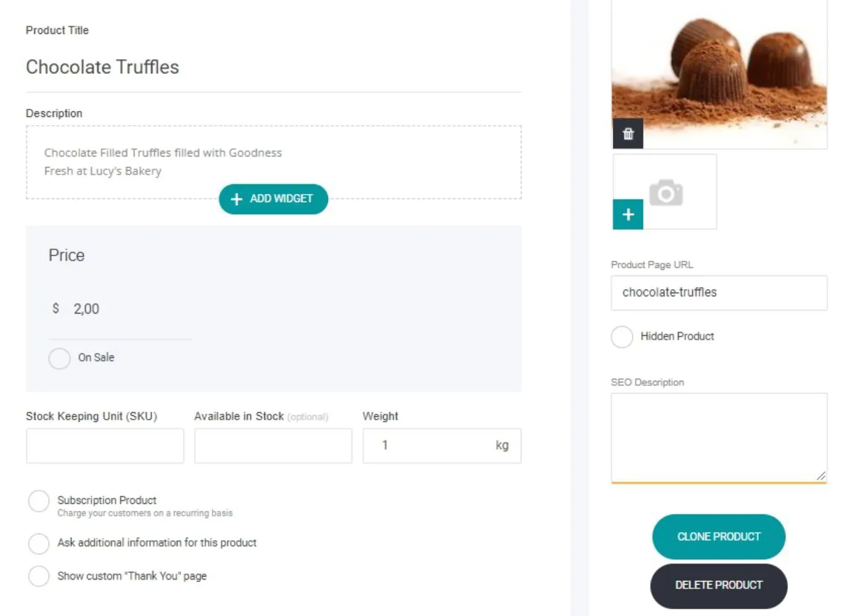Click inside the SEO Description textarea

[719, 437]
